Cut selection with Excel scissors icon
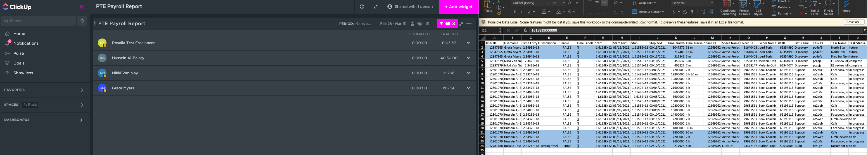 pos(499,2)
